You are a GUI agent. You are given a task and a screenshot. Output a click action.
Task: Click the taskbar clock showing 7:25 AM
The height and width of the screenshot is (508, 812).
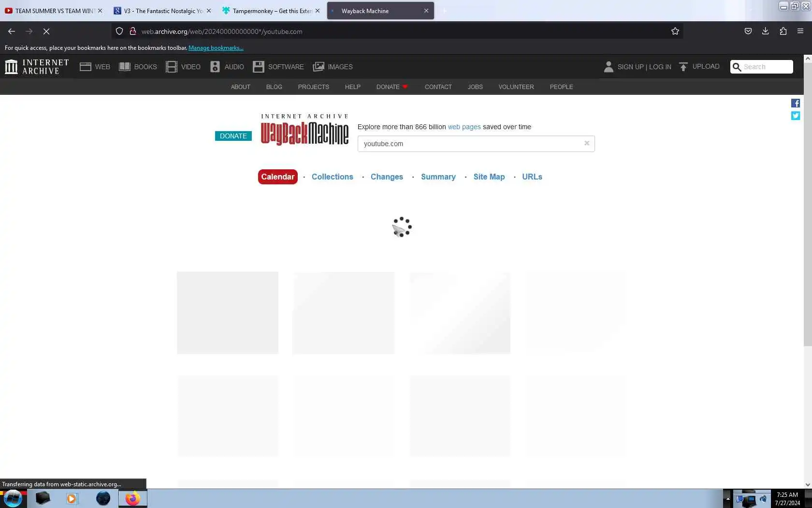coord(787,499)
